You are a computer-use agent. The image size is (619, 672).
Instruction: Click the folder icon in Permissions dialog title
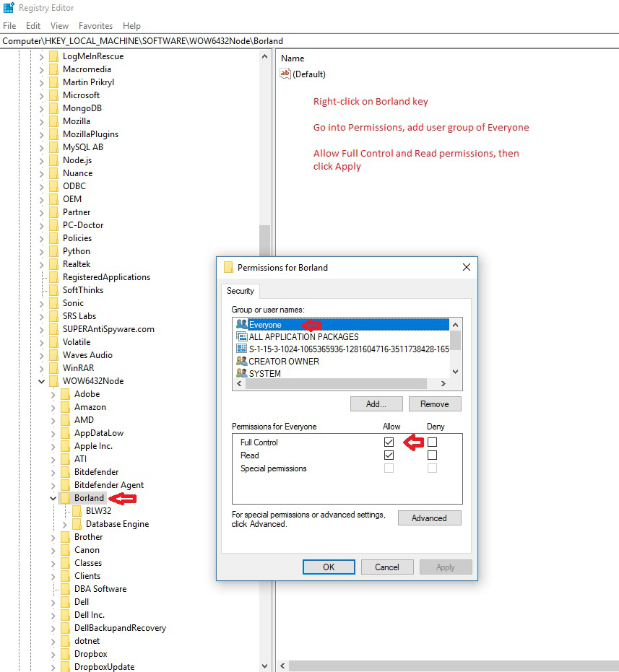229,267
